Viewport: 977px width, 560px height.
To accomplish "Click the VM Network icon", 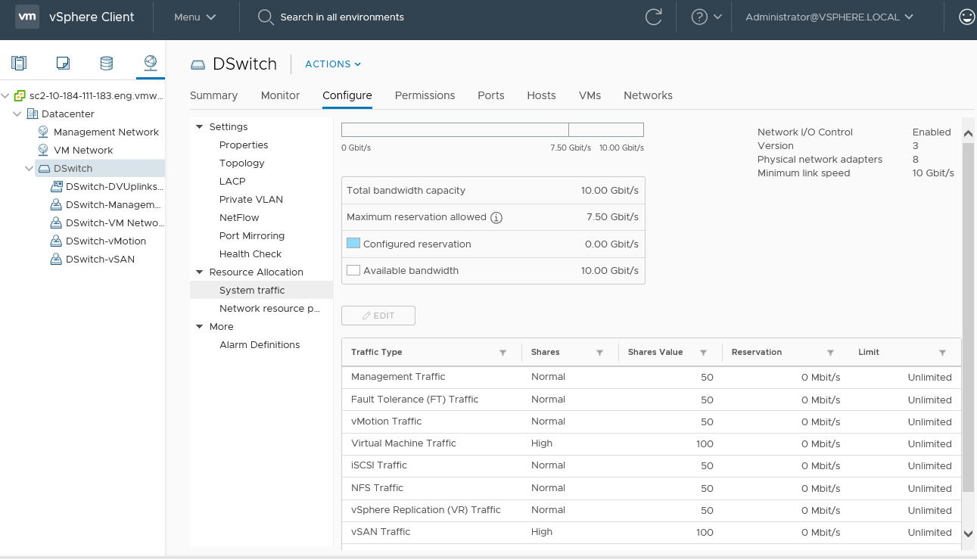I will (44, 151).
